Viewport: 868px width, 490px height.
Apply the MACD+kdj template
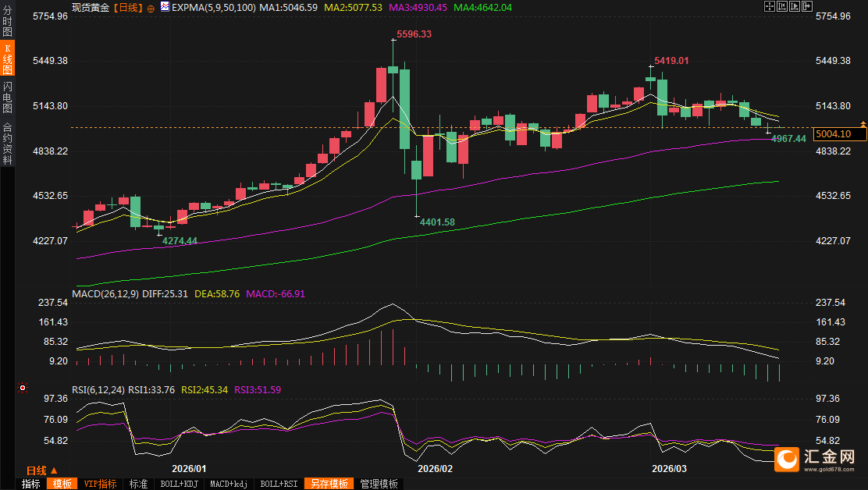point(230,484)
